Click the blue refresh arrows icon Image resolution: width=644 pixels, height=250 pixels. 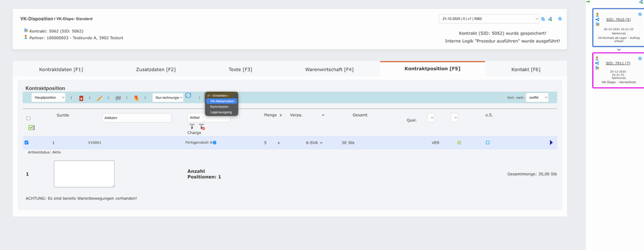[x=188, y=95]
